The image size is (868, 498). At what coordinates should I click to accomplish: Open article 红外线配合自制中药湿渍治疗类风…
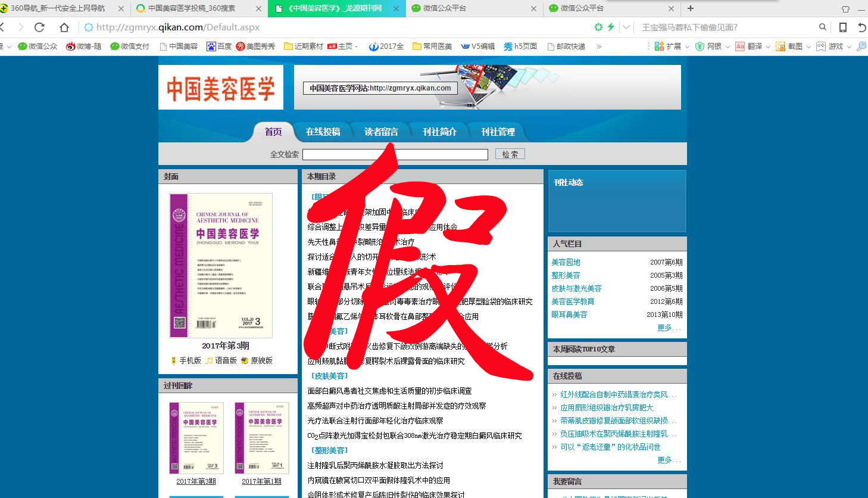[618, 394]
